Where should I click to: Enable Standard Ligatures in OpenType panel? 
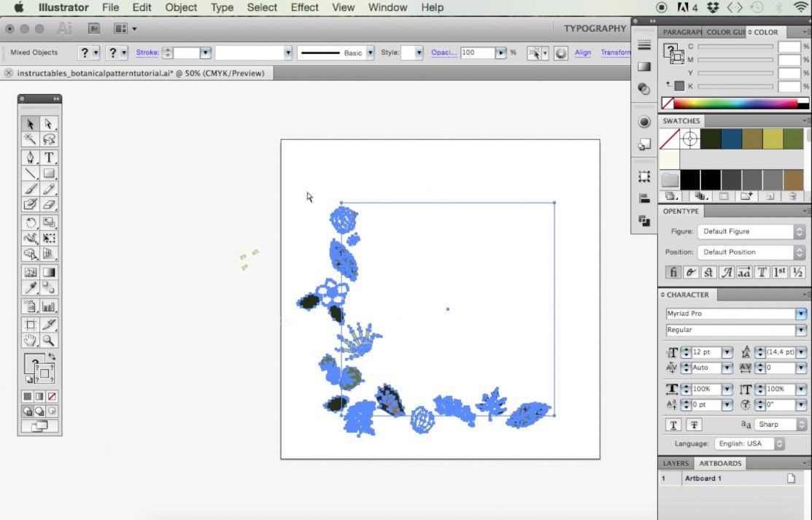(x=673, y=272)
